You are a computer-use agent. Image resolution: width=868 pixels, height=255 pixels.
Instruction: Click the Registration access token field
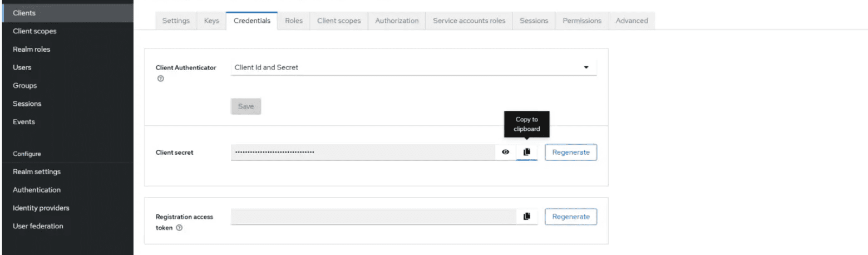[x=373, y=217]
